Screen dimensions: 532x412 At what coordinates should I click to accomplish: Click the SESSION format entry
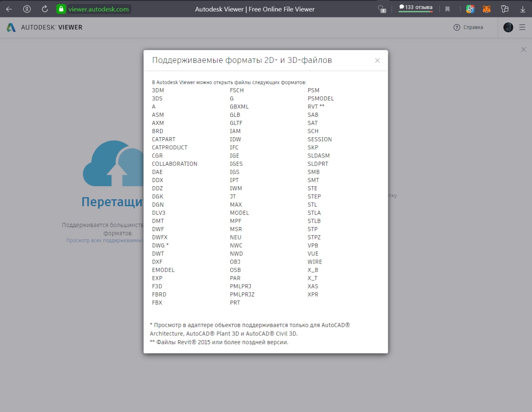(x=320, y=139)
